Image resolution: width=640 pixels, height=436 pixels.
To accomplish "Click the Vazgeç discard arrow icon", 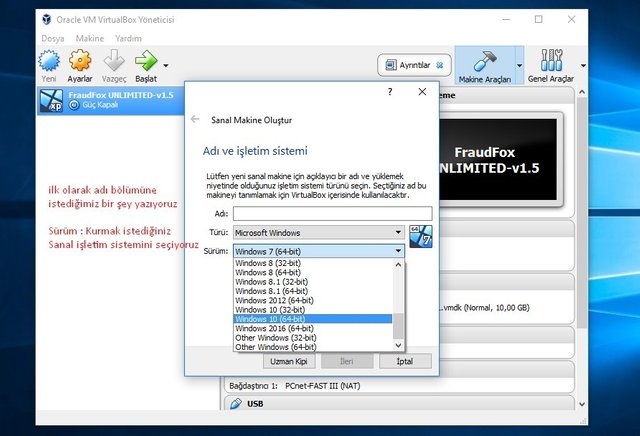I will pyautogui.click(x=114, y=61).
